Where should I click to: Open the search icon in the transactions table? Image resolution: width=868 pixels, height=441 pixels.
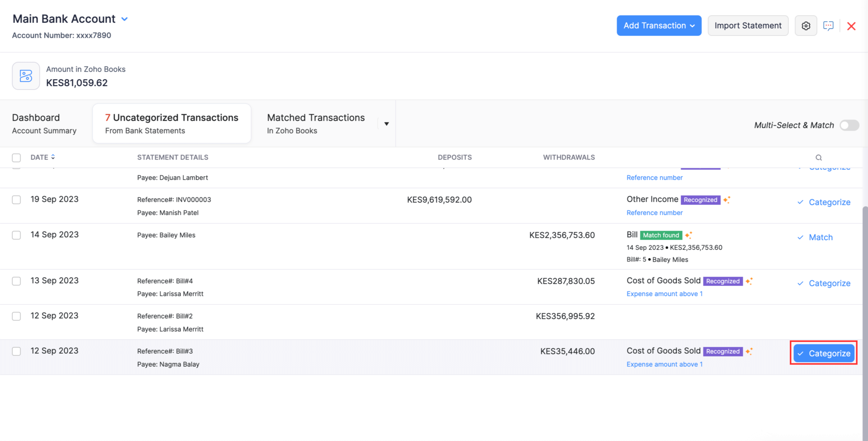pyautogui.click(x=819, y=157)
